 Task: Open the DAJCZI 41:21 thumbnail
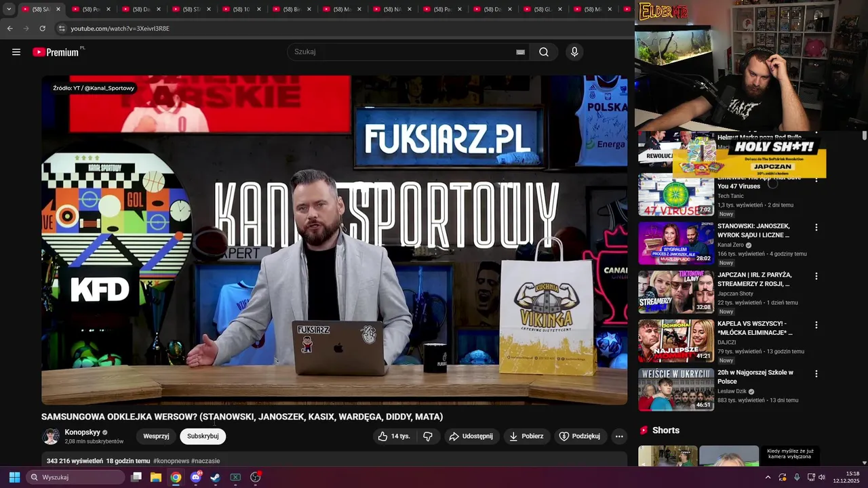[x=676, y=341]
